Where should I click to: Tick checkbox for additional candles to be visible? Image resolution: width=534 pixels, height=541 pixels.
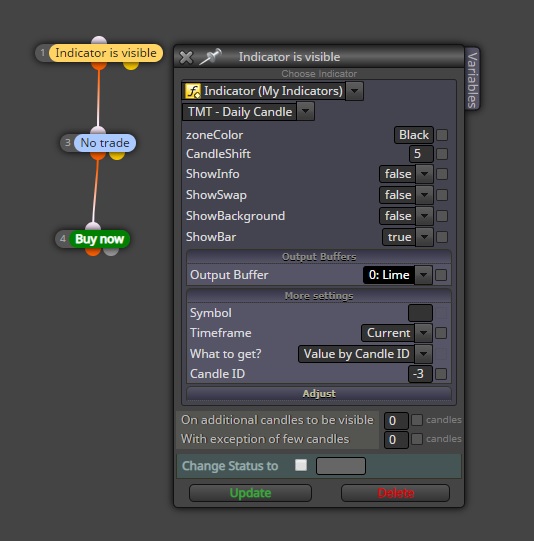(417, 420)
